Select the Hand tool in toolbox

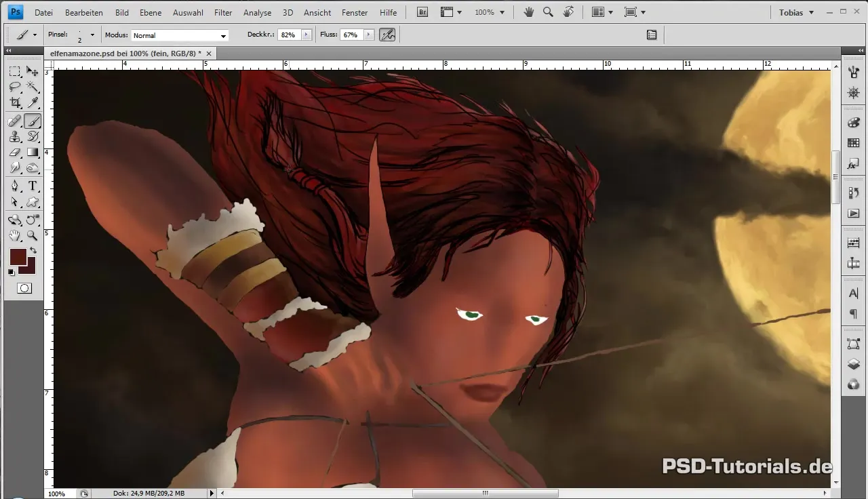click(14, 235)
